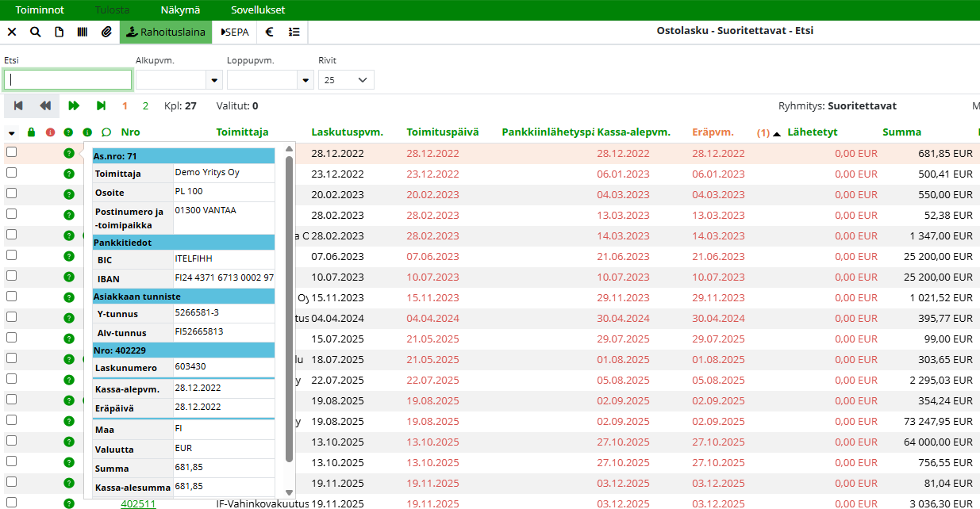Click the new document icon
The height and width of the screenshot is (509, 980).
click(x=59, y=33)
